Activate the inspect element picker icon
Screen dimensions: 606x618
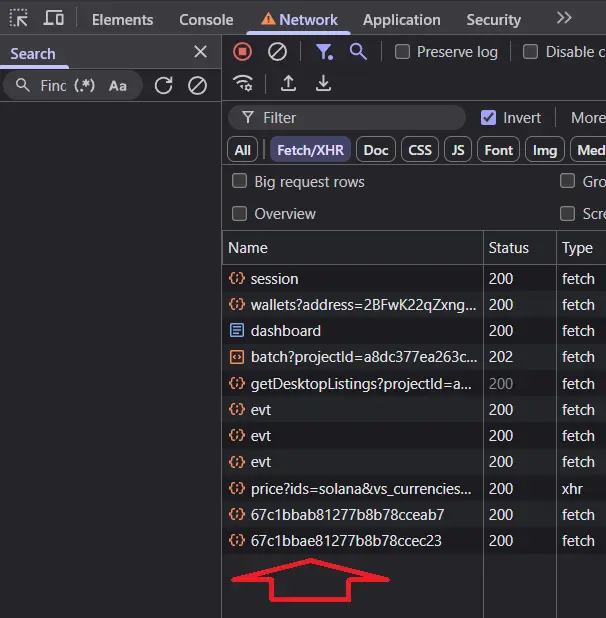click(x=19, y=19)
